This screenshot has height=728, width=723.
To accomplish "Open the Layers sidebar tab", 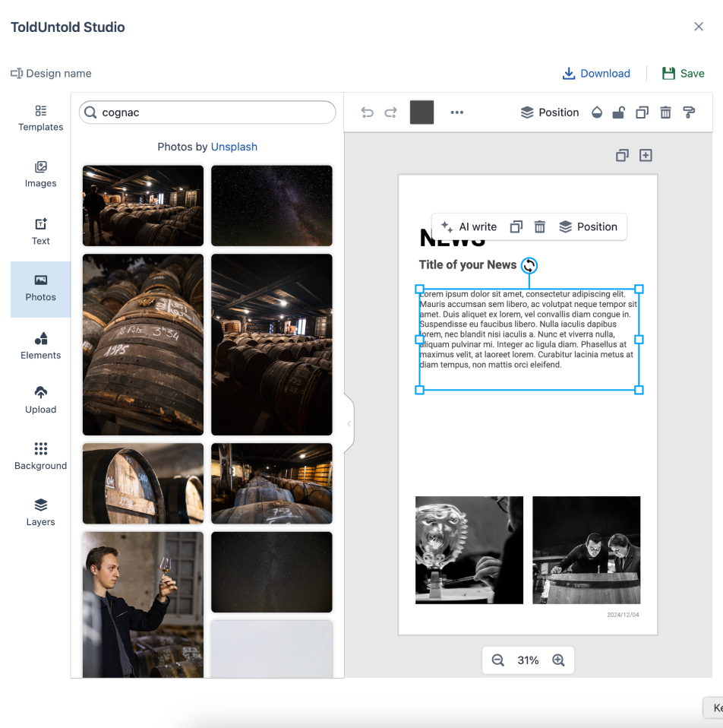I will [x=41, y=512].
